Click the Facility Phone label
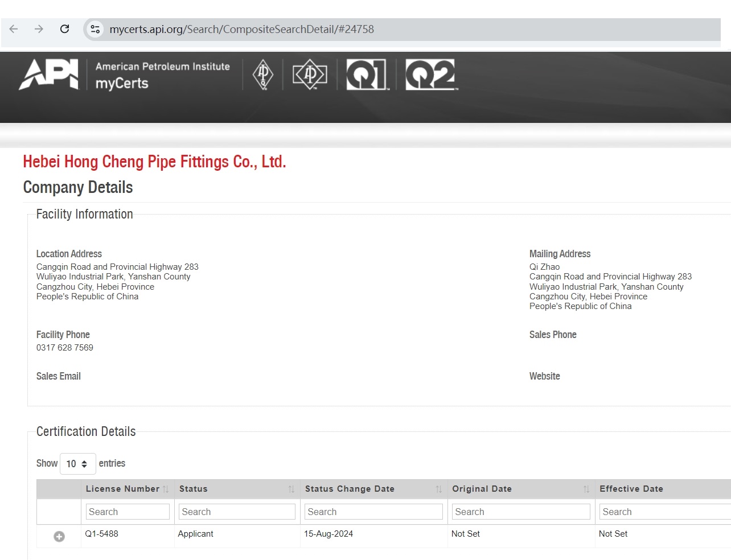This screenshot has width=731, height=560. 63,335
